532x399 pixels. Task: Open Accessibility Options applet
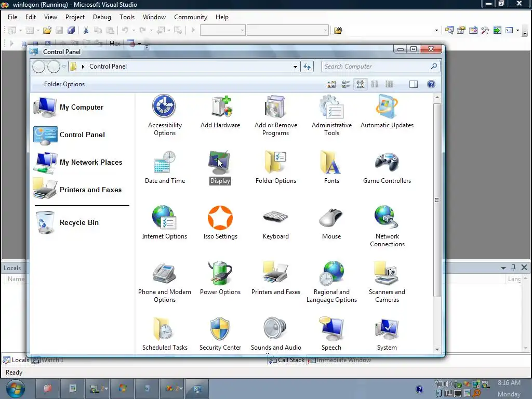pyautogui.click(x=165, y=115)
